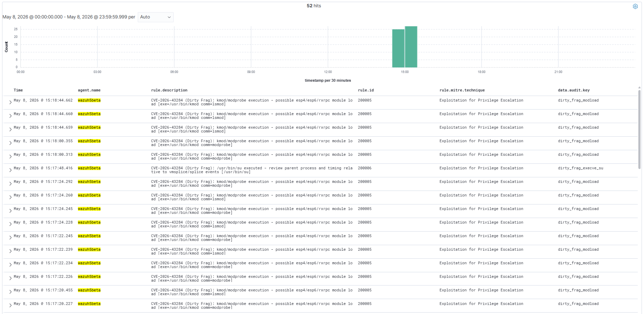The width and height of the screenshot is (644, 314).
Task: Expand the row at 15:18:00.355
Action: click(x=10, y=143)
